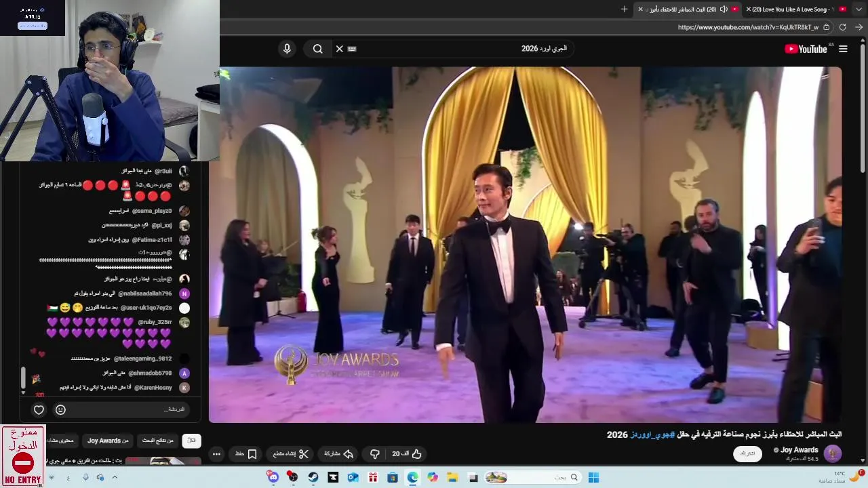
Task: Open user nabilsaadallah796 avatar in chat
Action: [184, 293]
